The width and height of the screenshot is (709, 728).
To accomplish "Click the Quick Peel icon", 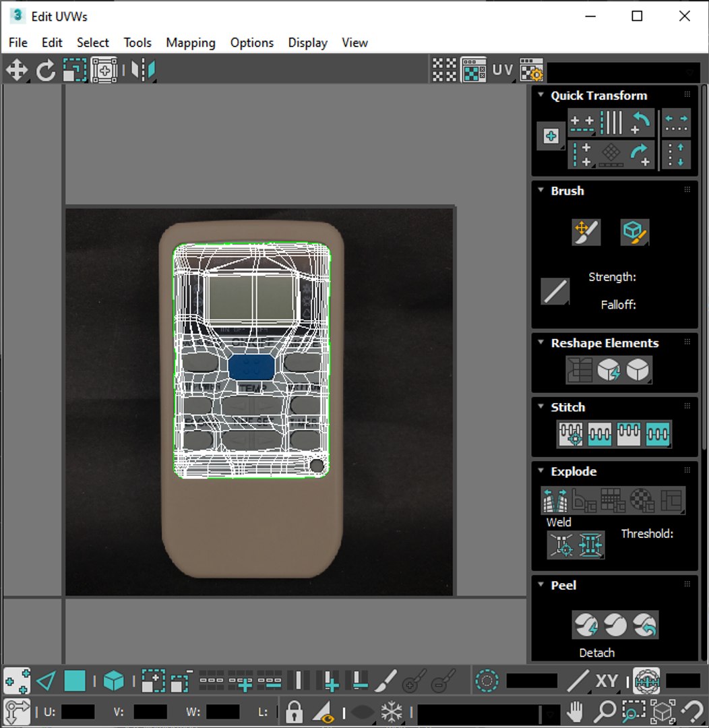I will pos(586,624).
